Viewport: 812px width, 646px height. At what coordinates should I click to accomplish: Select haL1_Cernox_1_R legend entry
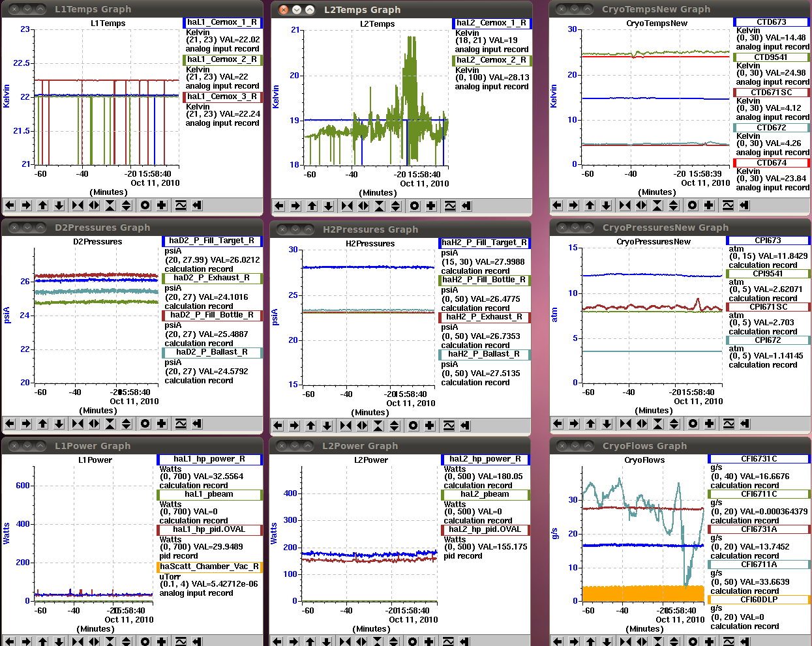click(222, 22)
